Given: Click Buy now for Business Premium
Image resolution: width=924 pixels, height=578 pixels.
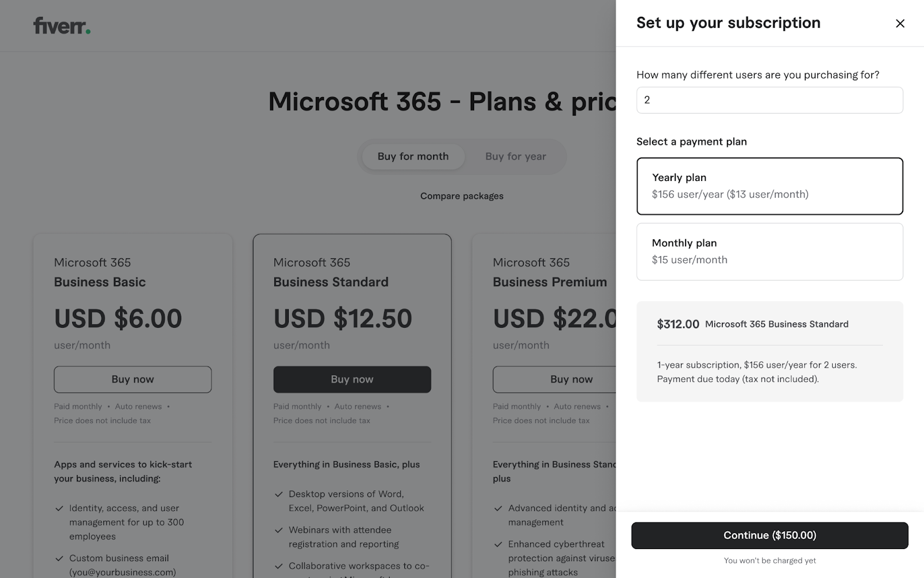Looking at the screenshot, I should [554, 379].
